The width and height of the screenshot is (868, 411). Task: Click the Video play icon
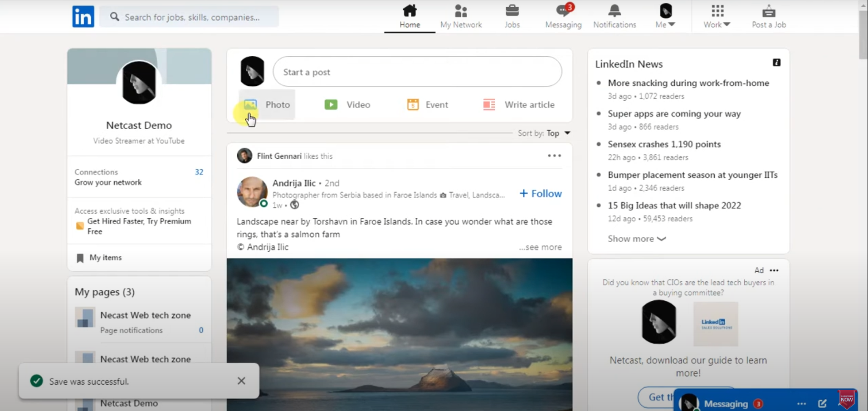coord(331,105)
